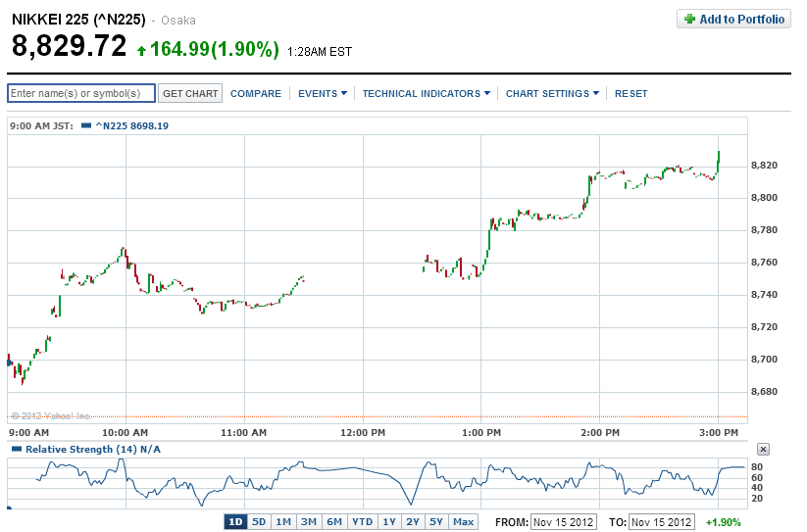The height and width of the screenshot is (532, 807).
Task: Edit the FROM date field
Action: point(563,522)
